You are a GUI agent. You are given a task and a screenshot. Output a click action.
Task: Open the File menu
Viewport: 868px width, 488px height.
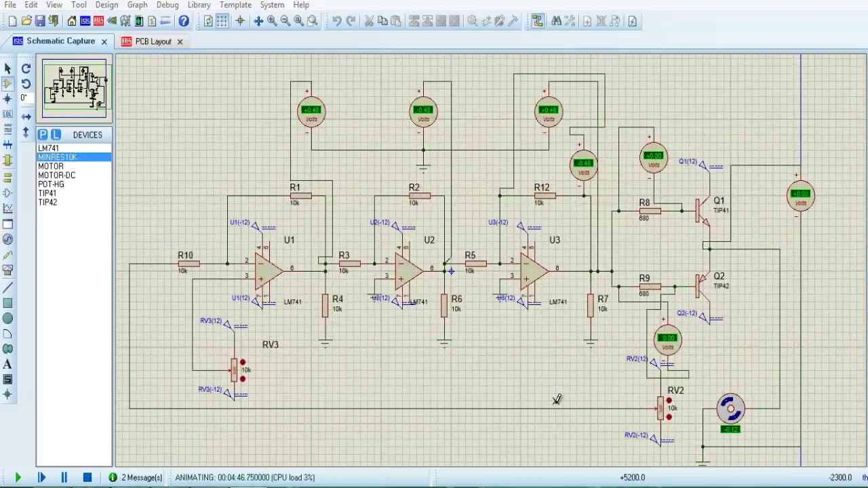(x=10, y=5)
